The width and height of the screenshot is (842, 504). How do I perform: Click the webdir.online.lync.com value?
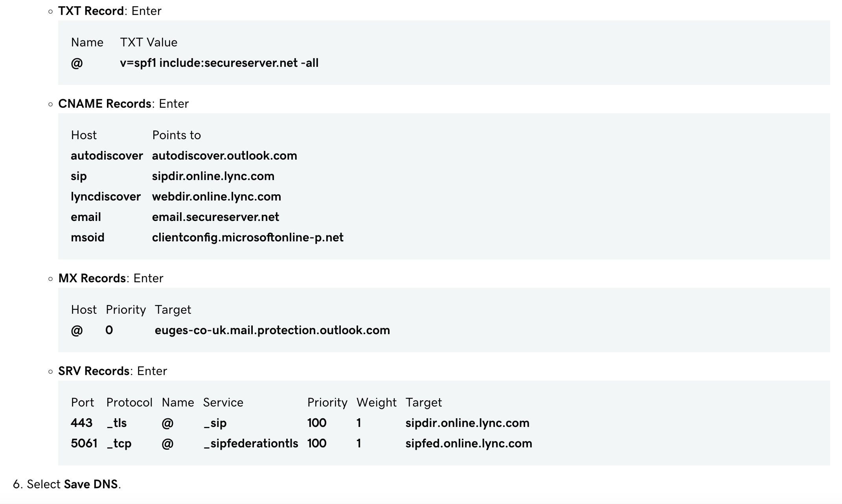tap(217, 197)
